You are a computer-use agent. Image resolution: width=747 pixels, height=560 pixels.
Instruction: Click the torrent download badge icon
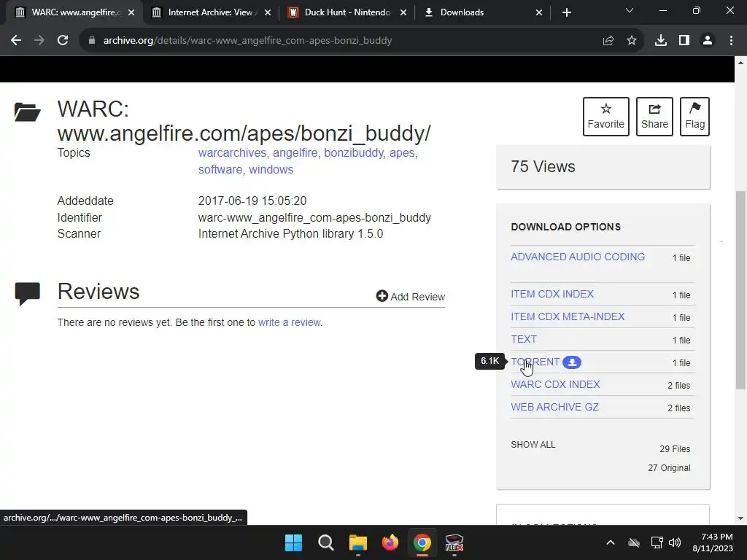coord(572,362)
